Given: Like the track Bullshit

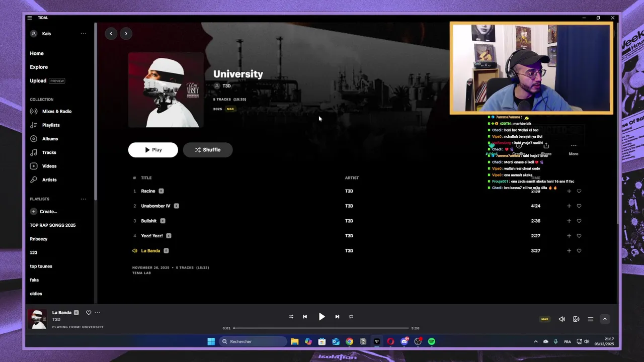Looking at the screenshot, I should 579,221.
